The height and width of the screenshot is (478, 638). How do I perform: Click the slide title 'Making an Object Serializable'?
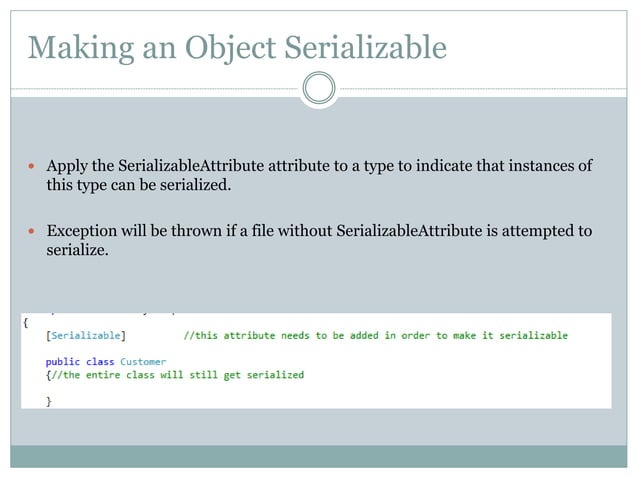tap(237, 48)
